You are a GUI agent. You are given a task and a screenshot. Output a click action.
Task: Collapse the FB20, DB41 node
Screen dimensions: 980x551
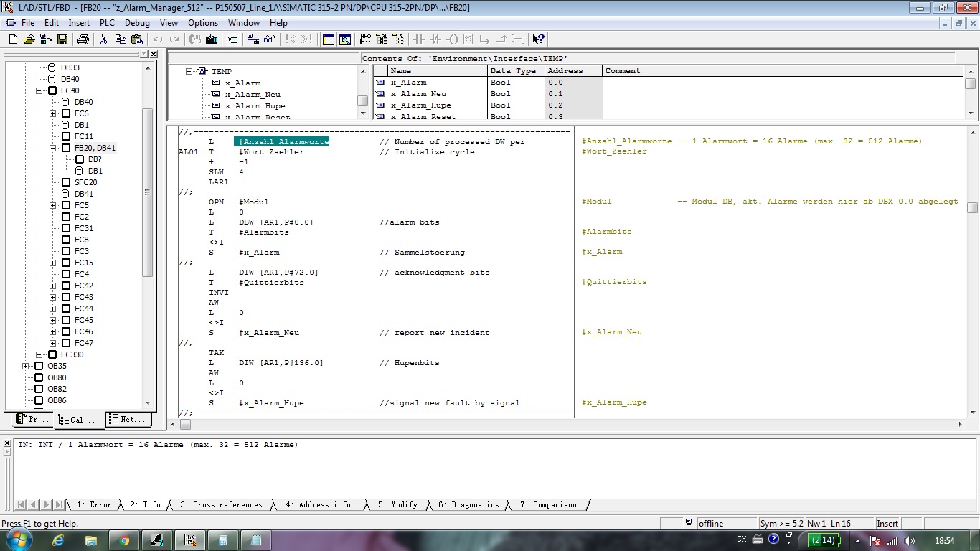53,148
